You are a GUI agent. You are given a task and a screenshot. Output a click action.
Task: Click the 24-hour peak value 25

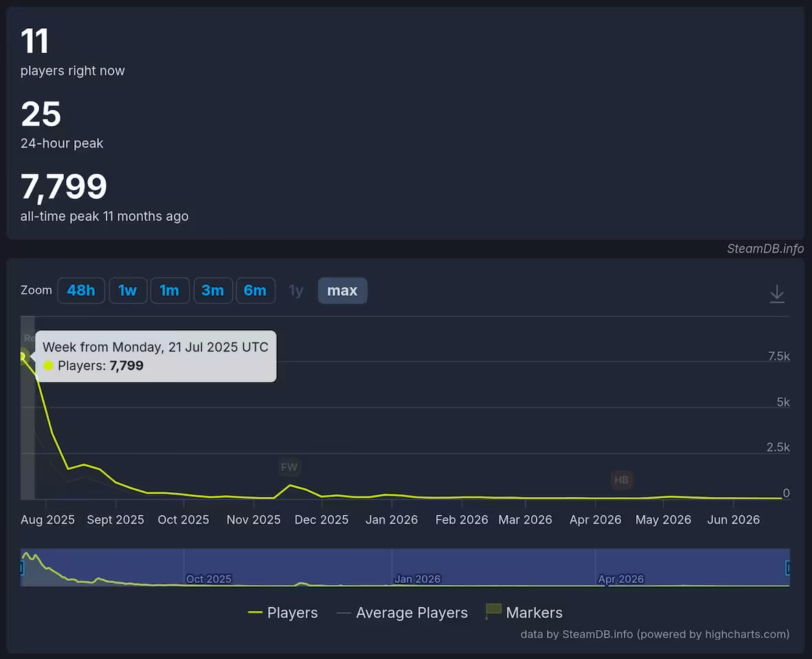click(41, 114)
